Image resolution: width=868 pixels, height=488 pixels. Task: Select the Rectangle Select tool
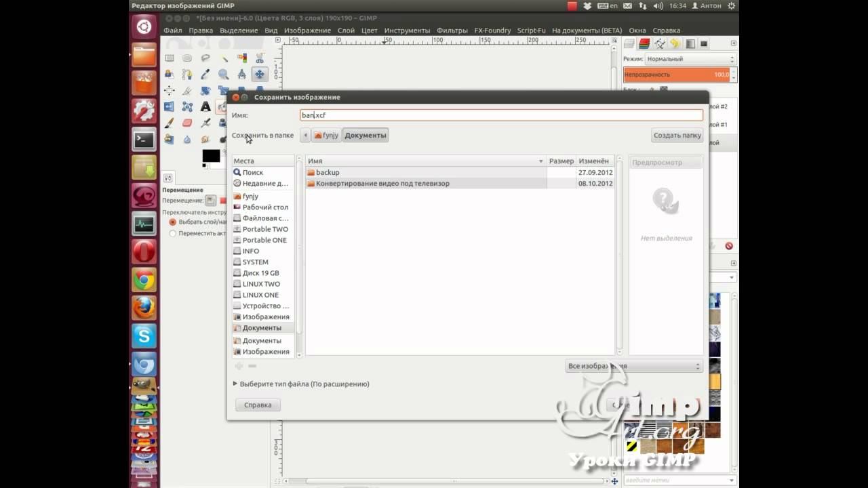pos(169,58)
